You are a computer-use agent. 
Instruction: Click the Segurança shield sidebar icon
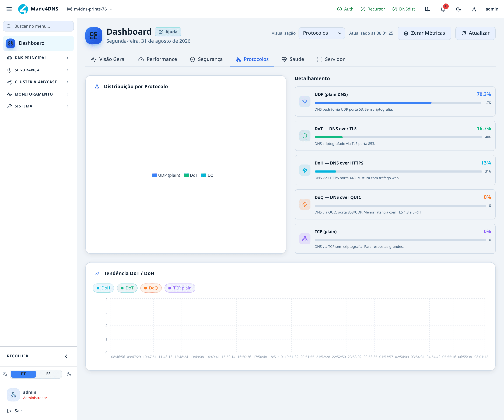(x=9, y=70)
